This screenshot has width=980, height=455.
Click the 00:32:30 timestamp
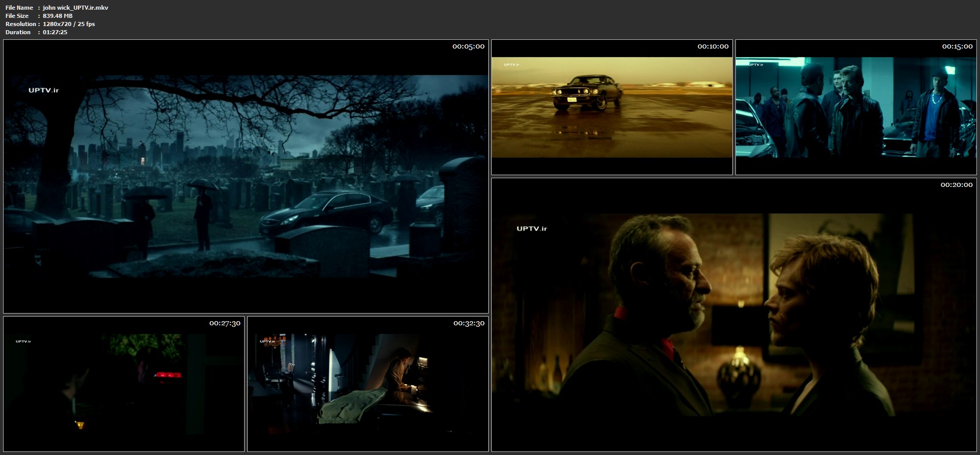pos(469,323)
